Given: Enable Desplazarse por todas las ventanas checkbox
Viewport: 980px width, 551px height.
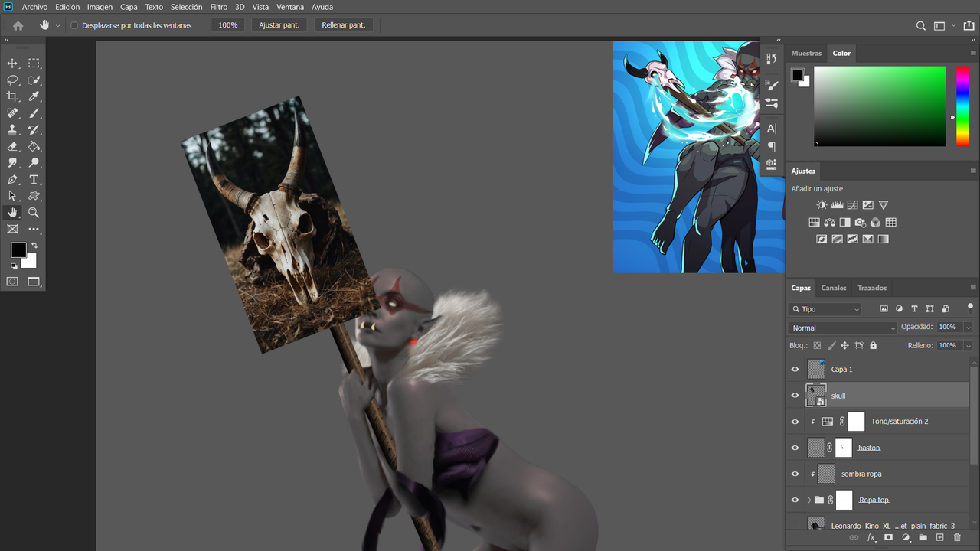Looking at the screenshot, I should (x=74, y=25).
